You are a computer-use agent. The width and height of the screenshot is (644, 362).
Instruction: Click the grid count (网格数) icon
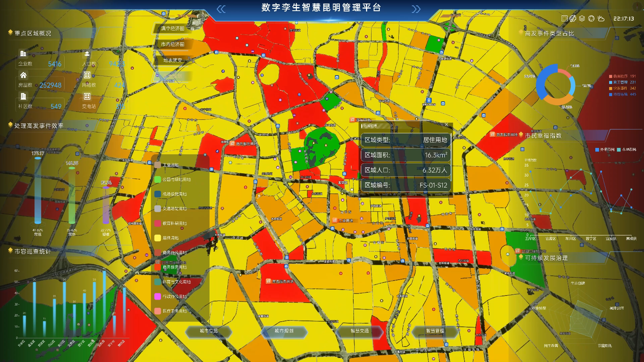(87, 75)
